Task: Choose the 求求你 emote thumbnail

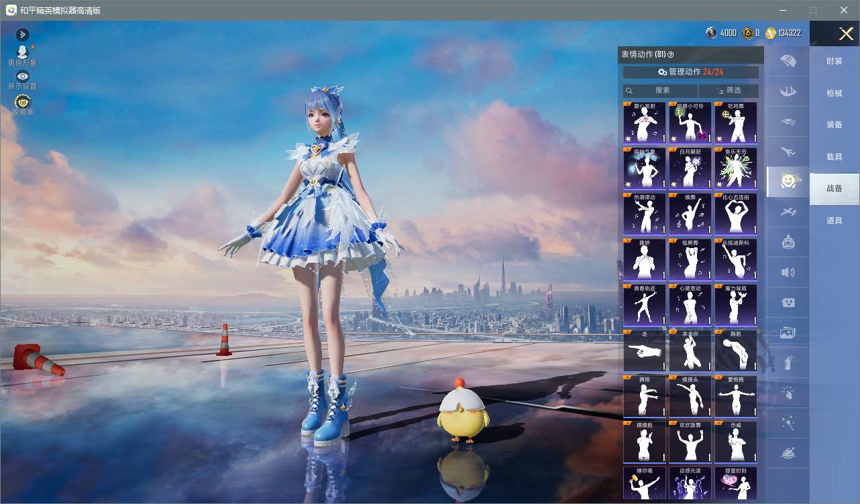Action: click(x=690, y=351)
